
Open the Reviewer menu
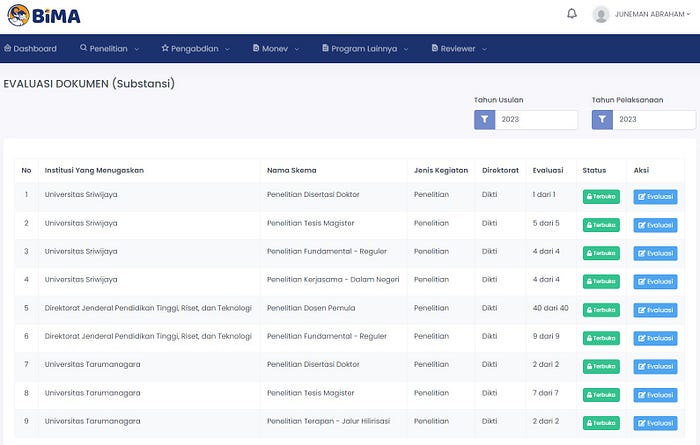tap(458, 48)
